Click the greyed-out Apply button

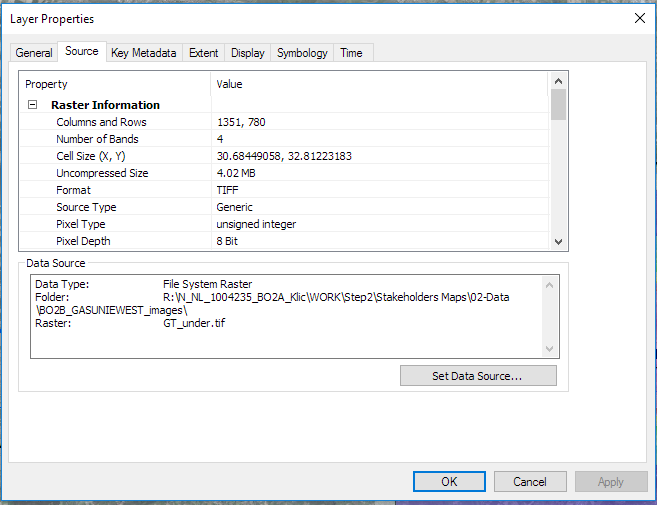(611, 482)
